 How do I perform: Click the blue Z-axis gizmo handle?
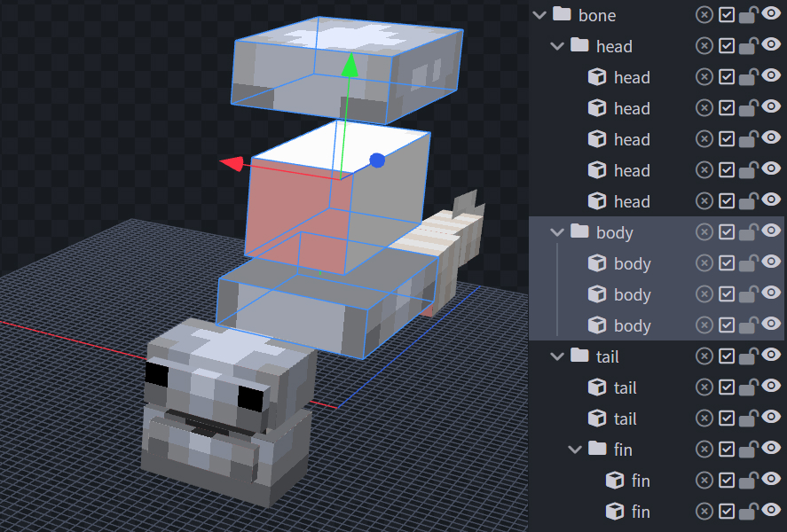(x=377, y=160)
